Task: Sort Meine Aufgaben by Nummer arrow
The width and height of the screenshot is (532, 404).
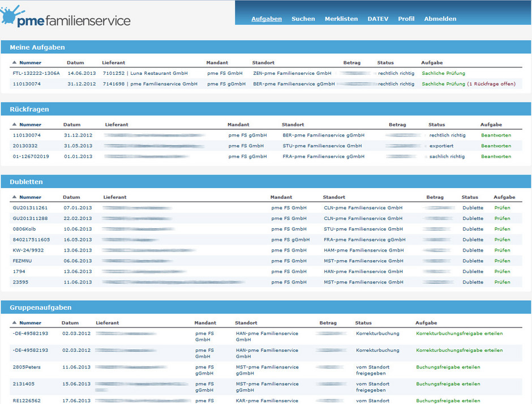Action: 14,62
